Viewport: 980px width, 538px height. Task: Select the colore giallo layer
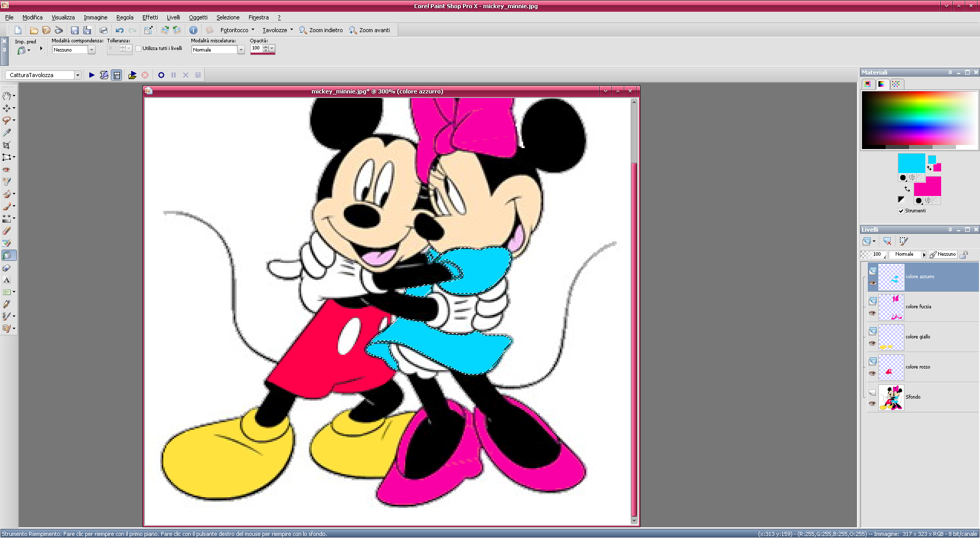point(923,337)
